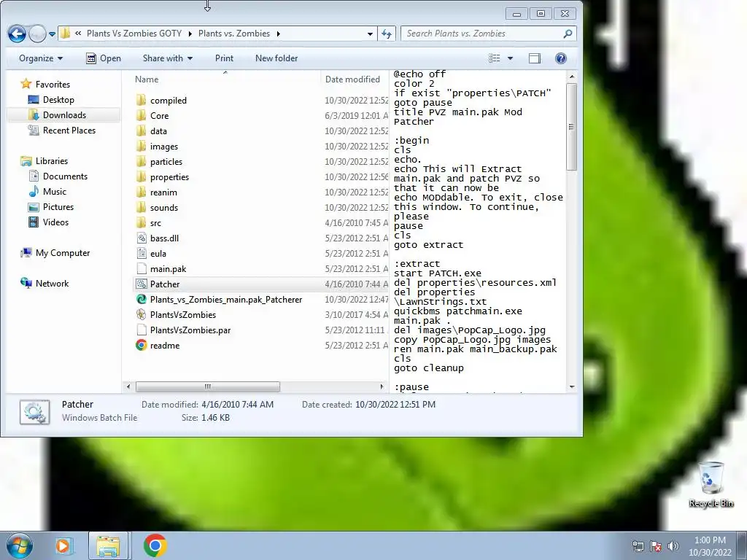
Task: Sort by the Name column header
Action: click(147, 79)
